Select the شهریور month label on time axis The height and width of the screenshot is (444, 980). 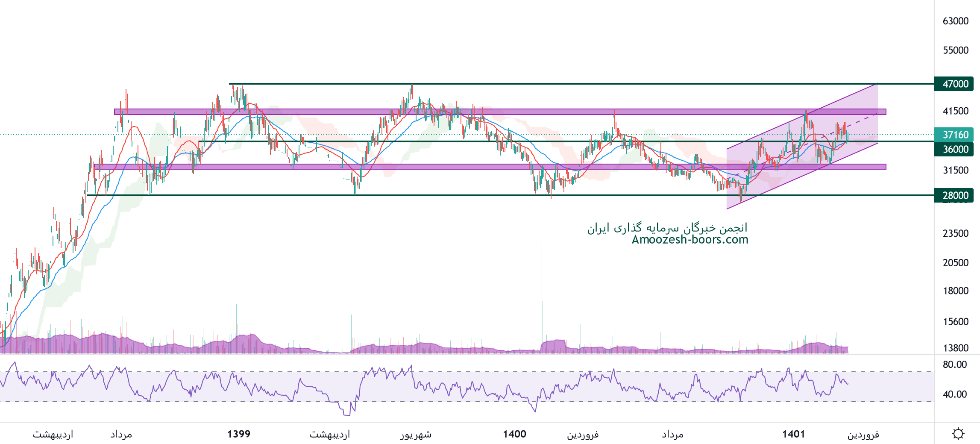coord(416,434)
